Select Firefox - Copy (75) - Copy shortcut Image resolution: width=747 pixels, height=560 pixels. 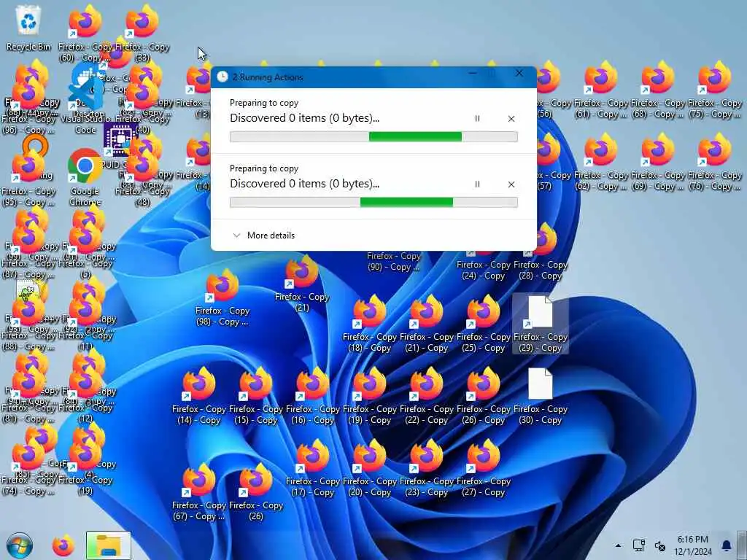[x=714, y=90]
